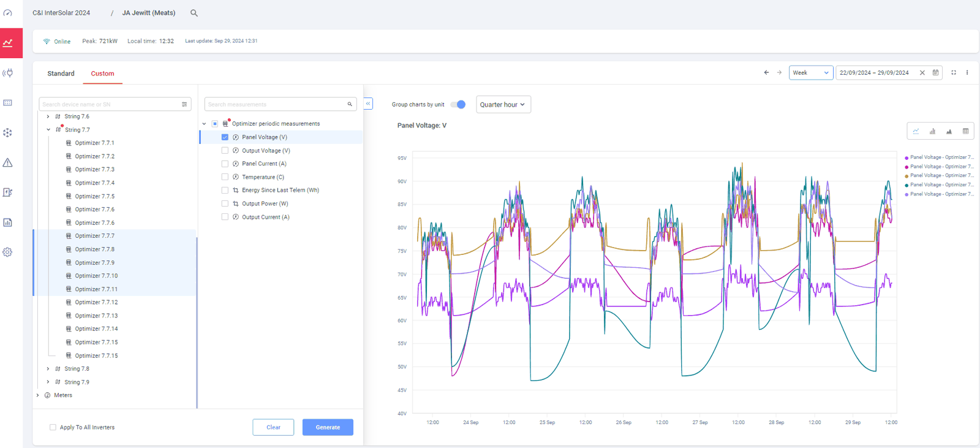Open the Quarter hour resolution dropdown

pos(503,105)
